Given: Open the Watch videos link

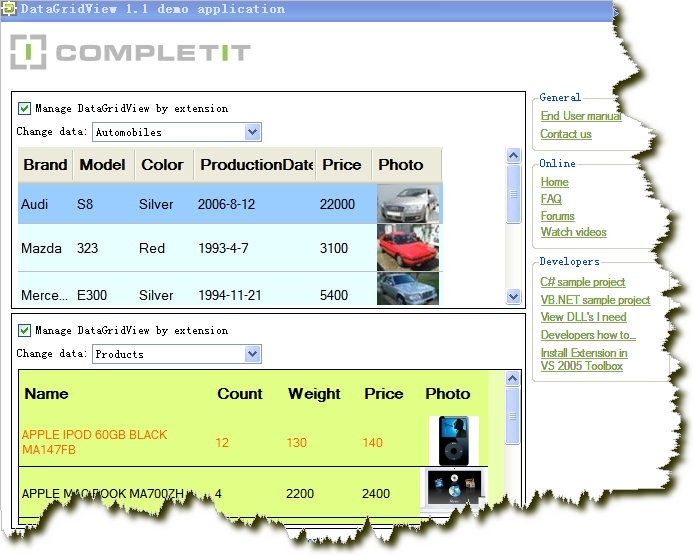Looking at the screenshot, I should point(573,232).
